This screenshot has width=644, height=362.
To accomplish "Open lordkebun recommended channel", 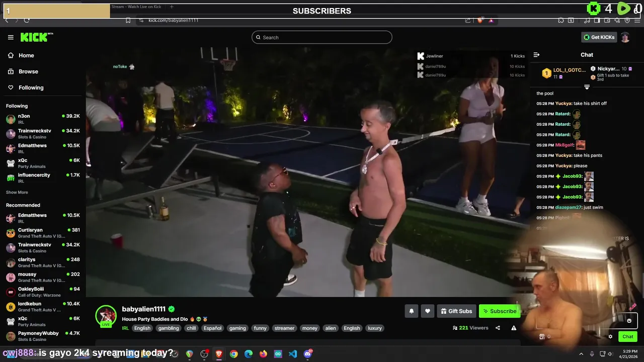I will [43, 307].
